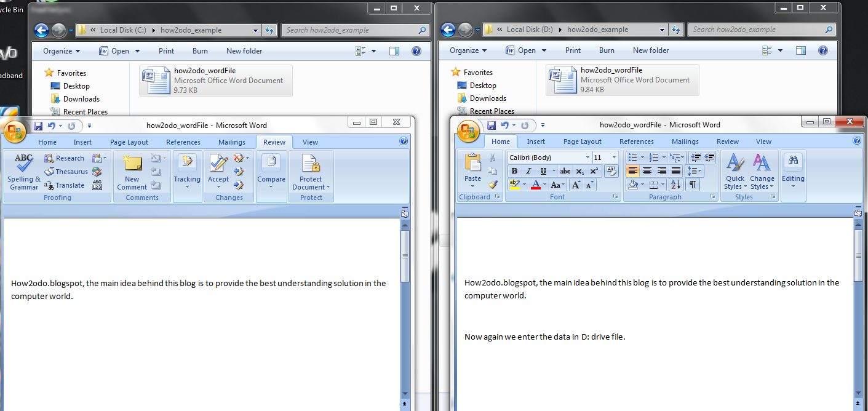Click Save icon in left Word window toolbar
This screenshot has width=868, height=411.
tap(38, 126)
